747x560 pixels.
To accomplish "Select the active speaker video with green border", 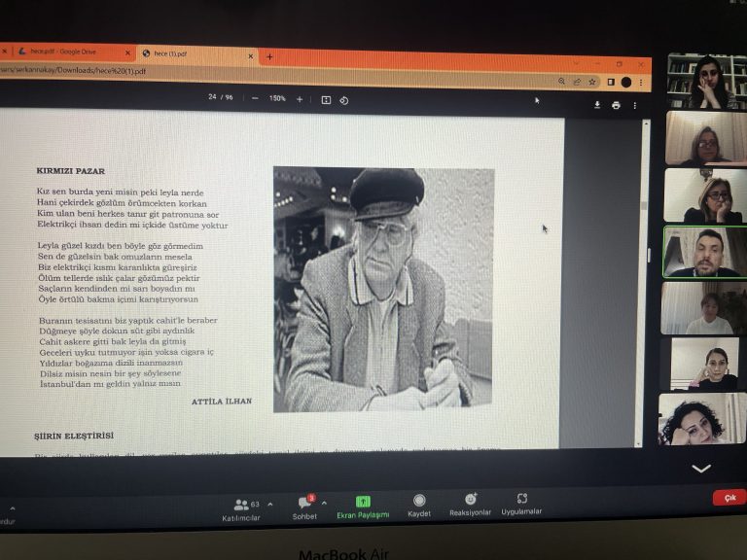I will pyautogui.click(x=704, y=252).
